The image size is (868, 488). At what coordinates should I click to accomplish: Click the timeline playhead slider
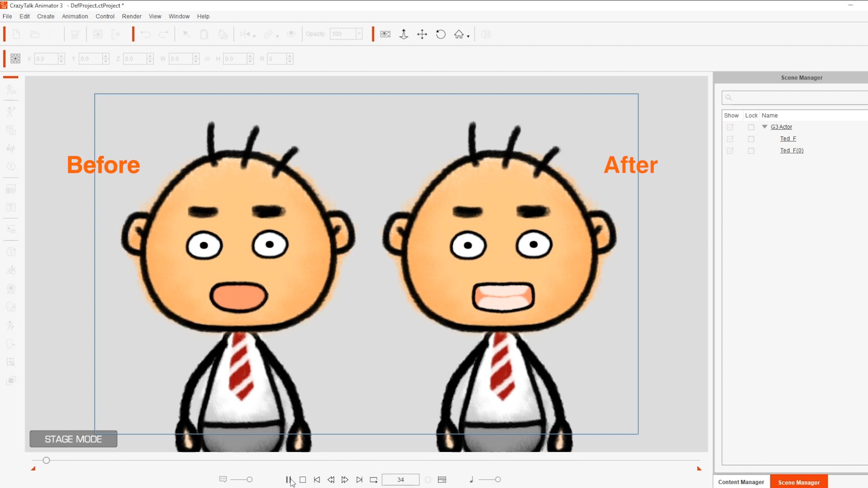(46, 460)
